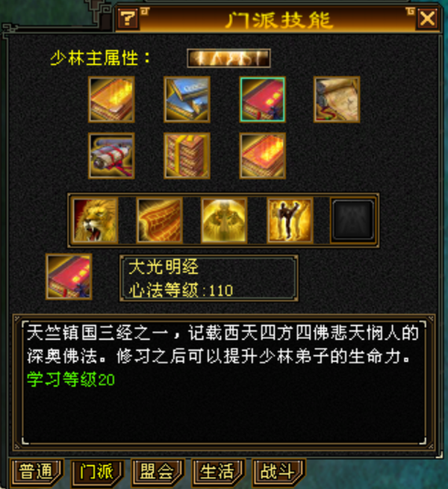Activate the kicking monk skill icon
Viewport: 448px width, 489px height.
pyautogui.click(x=290, y=220)
